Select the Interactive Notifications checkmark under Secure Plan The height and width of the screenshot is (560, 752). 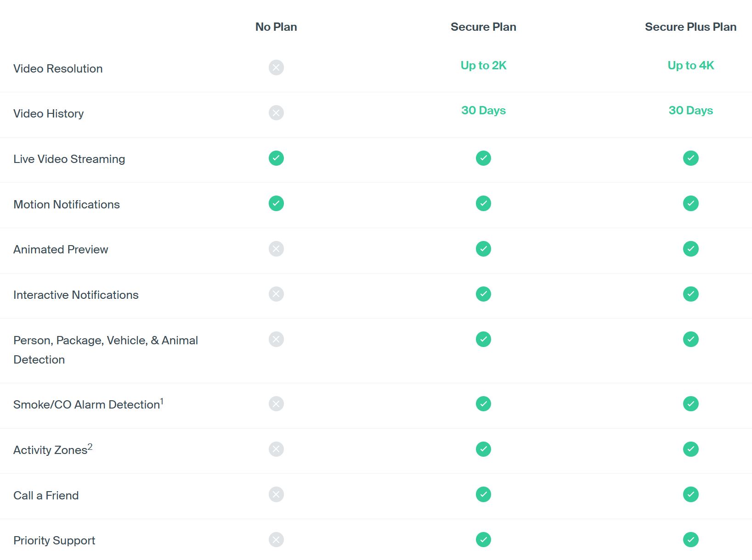483,294
